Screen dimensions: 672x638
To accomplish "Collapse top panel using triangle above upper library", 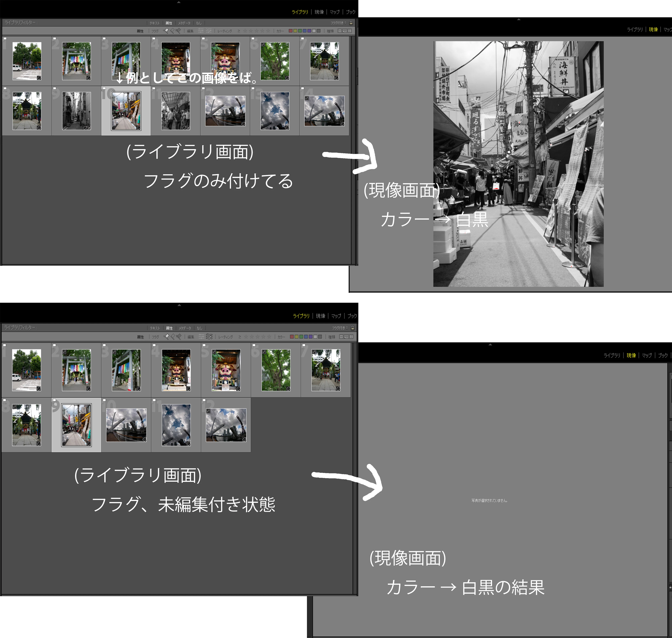I will (179, 2).
